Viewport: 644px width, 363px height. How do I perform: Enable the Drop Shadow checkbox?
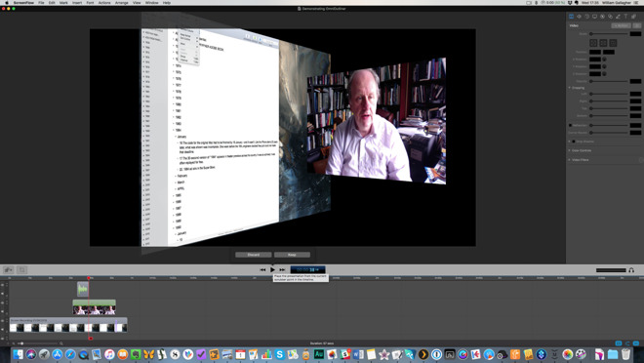coord(574,141)
